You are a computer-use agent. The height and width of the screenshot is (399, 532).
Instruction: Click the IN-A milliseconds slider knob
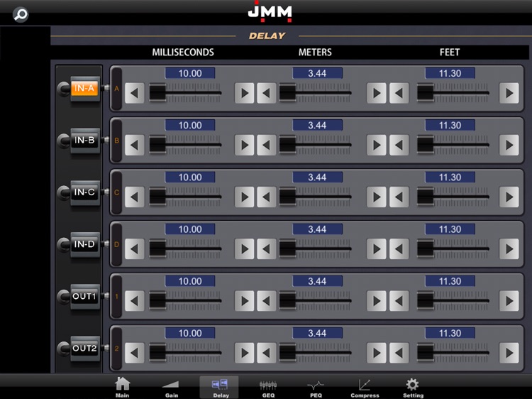(x=157, y=93)
